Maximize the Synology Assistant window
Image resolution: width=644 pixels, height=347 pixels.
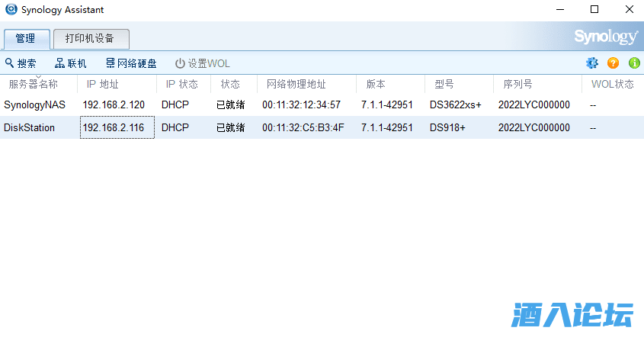594,9
